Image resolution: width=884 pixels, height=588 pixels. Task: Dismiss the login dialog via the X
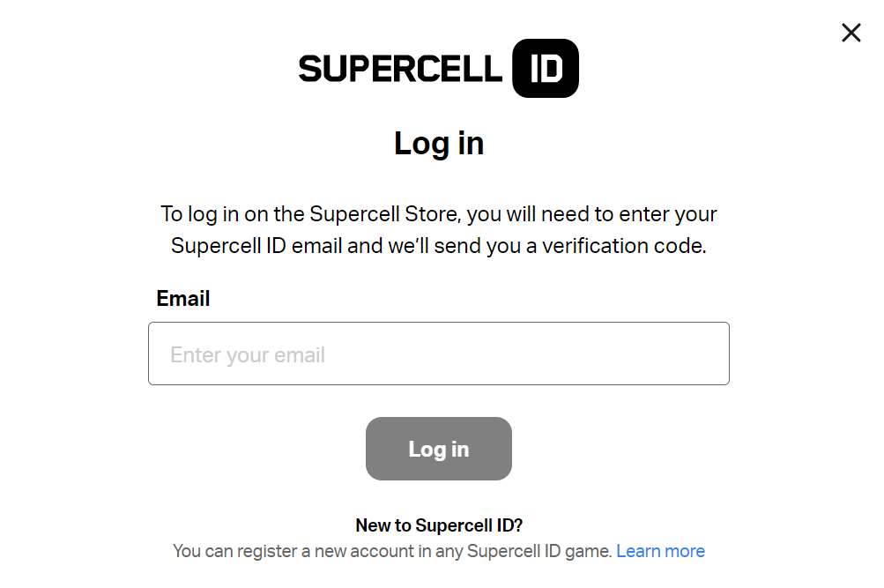pos(851,33)
